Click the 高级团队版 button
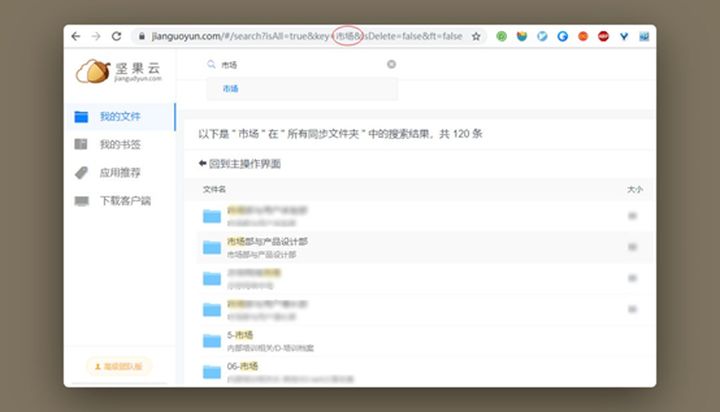Image resolution: width=720 pixels, height=412 pixels. point(119,367)
